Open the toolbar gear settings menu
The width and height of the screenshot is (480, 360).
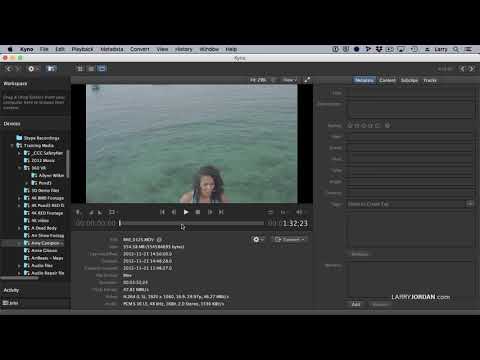[33, 69]
